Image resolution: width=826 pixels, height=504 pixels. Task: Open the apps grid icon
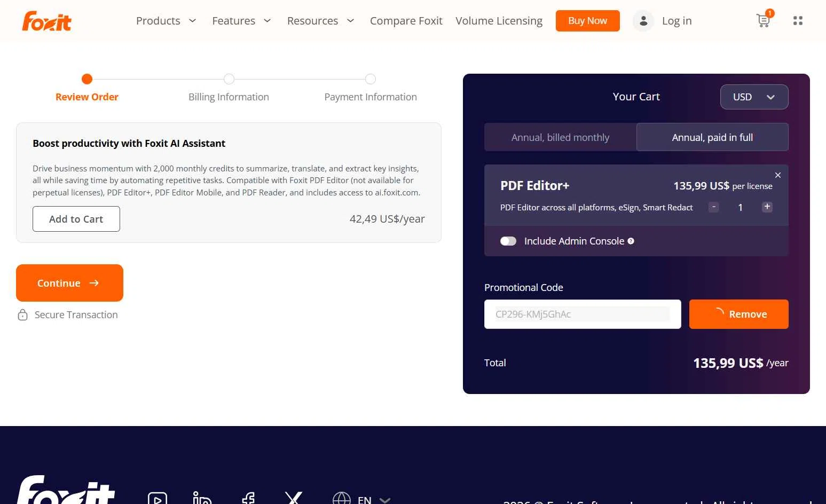pos(798,21)
